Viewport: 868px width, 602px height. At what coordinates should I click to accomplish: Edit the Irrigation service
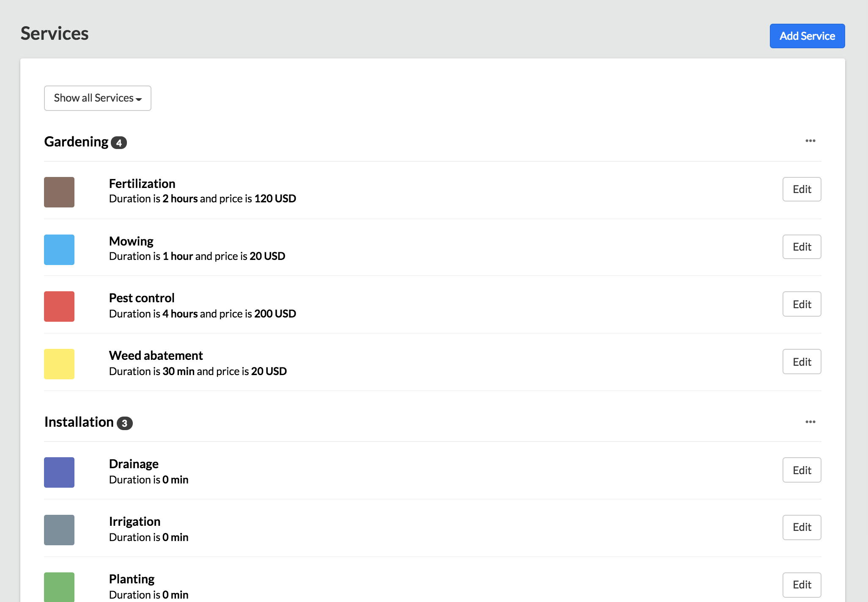click(x=802, y=527)
